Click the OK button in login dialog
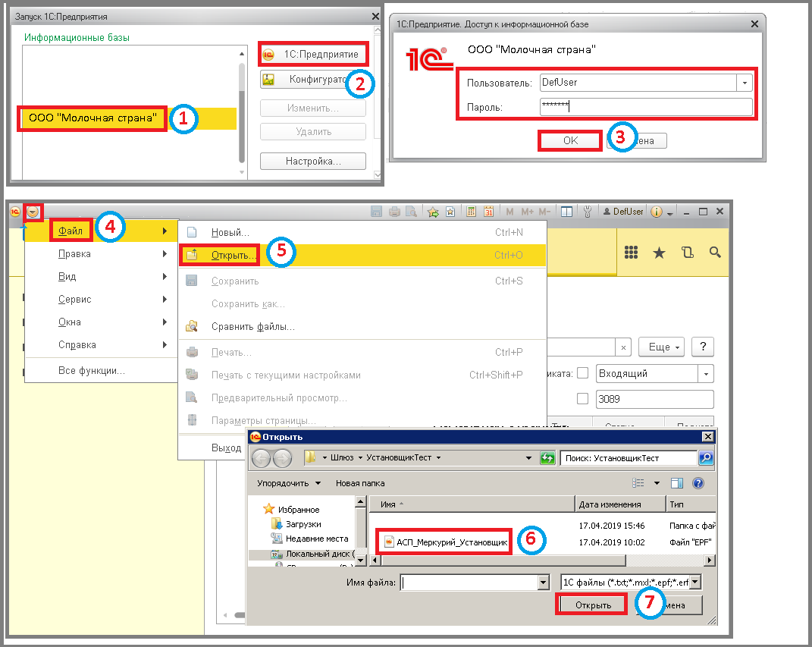 [570, 140]
